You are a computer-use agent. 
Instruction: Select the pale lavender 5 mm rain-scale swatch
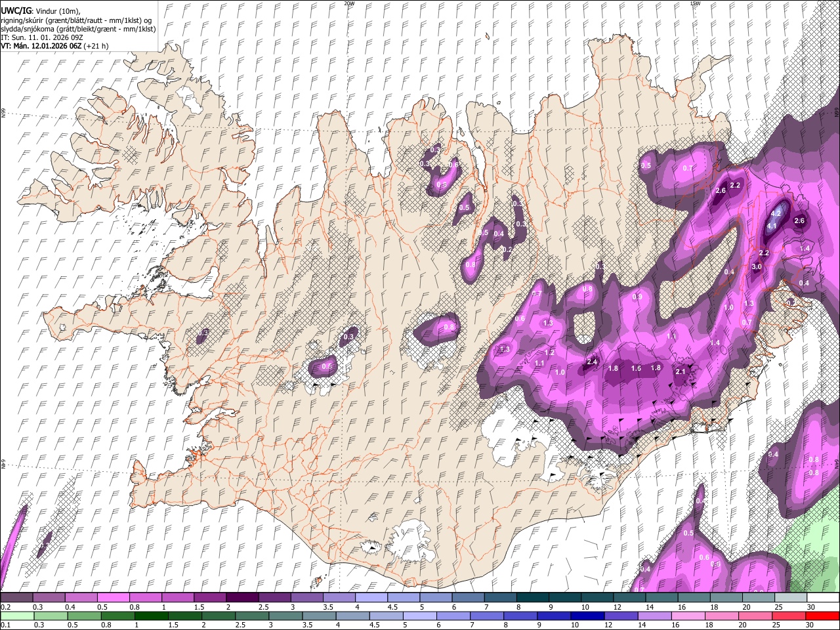pos(419,616)
